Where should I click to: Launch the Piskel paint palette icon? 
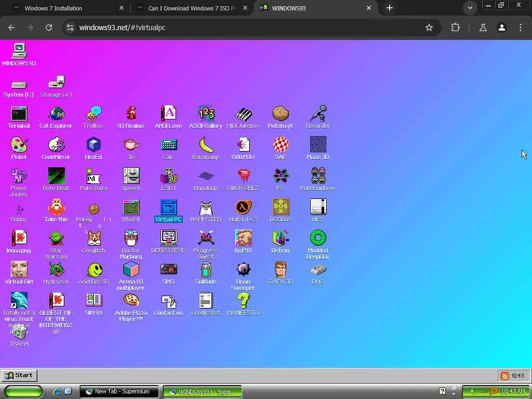click(x=19, y=148)
